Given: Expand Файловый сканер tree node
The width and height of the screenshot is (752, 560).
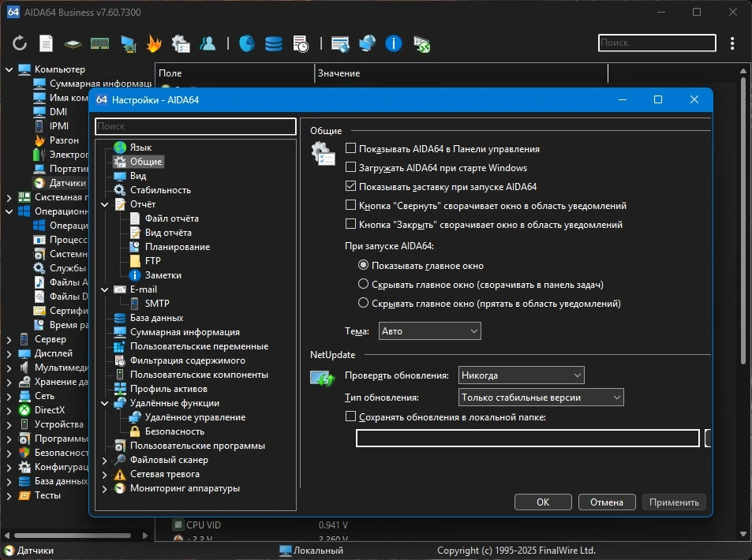Looking at the screenshot, I should [x=104, y=461].
